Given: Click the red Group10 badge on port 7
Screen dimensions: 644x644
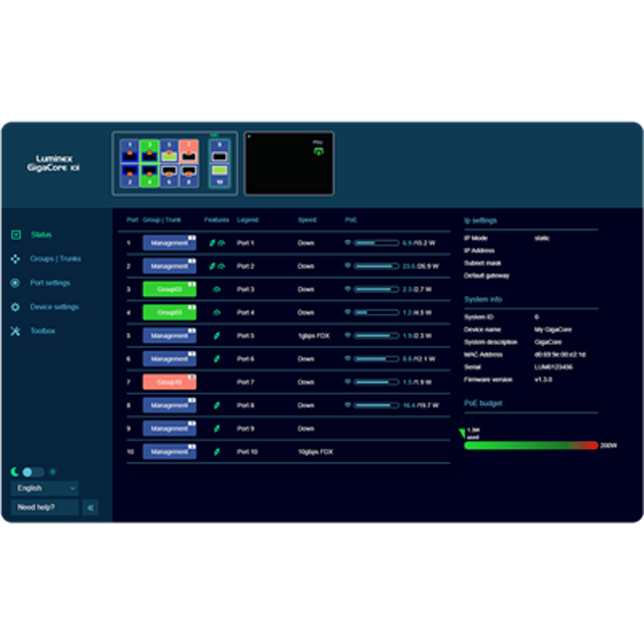Looking at the screenshot, I should (x=169, y=382).
